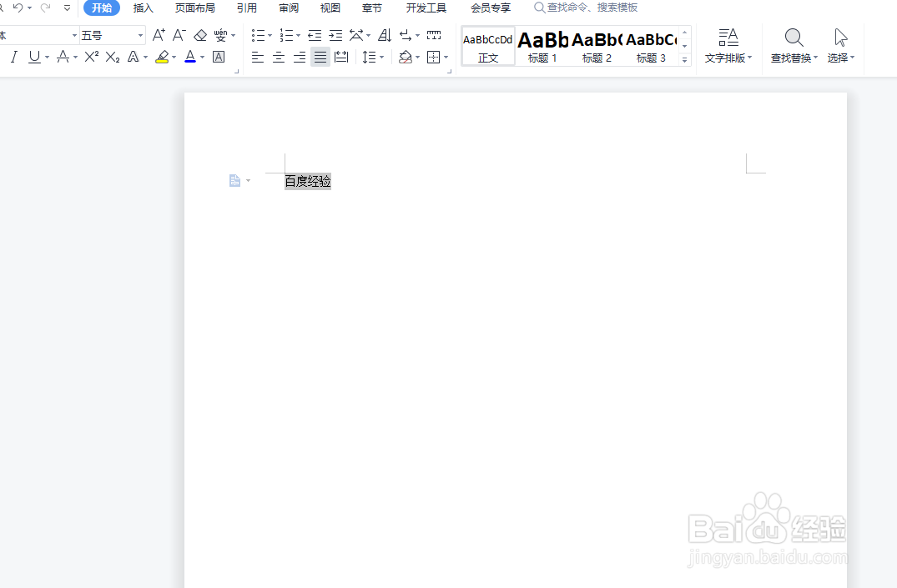Apply the 标题 1 style
The height and width of the screenshot is (588, 897).
tap(542, 47)
